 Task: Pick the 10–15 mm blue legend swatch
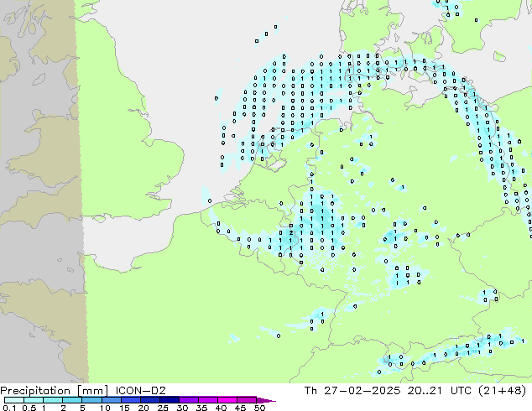click(112, 400)
